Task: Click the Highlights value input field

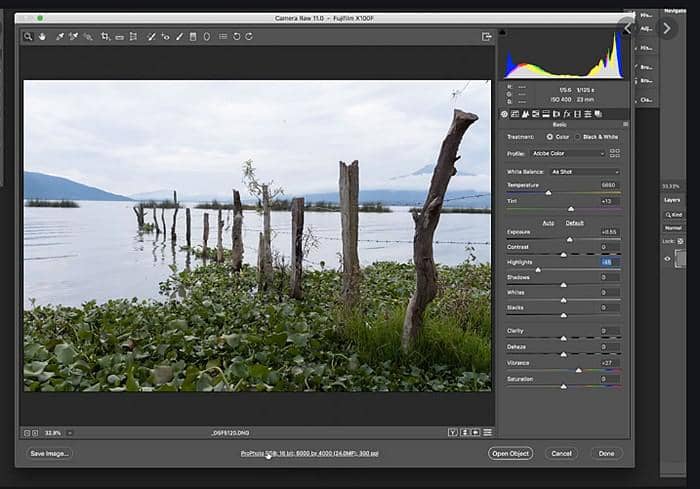Action: [x=608, y=261]
